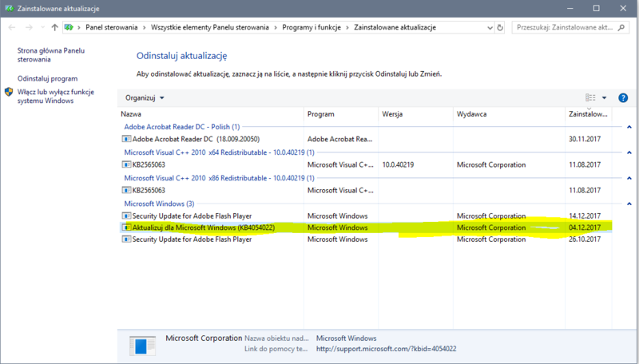Open the Organizuj menu
Screen dimensions: 639x364
145,97
